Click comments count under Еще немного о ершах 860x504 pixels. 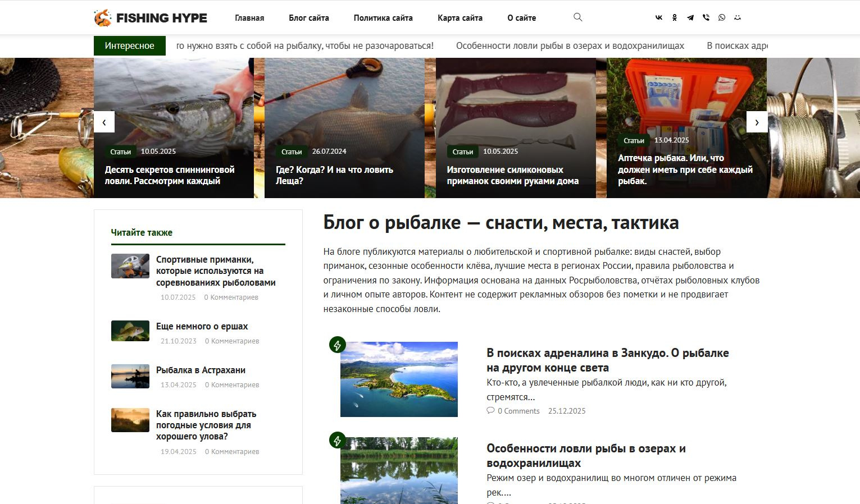232,341
